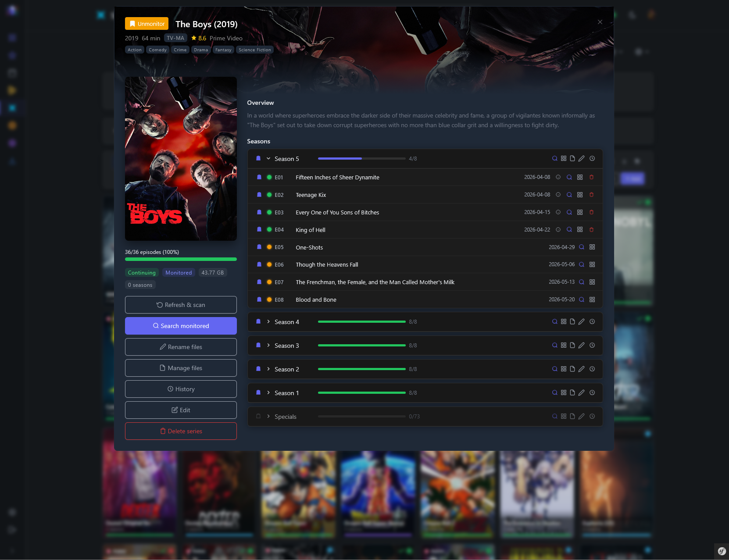Screen dimensions: 729x560
Task: Toggle monitoring for episode E04 King of Hell
Action: (259, 229)
